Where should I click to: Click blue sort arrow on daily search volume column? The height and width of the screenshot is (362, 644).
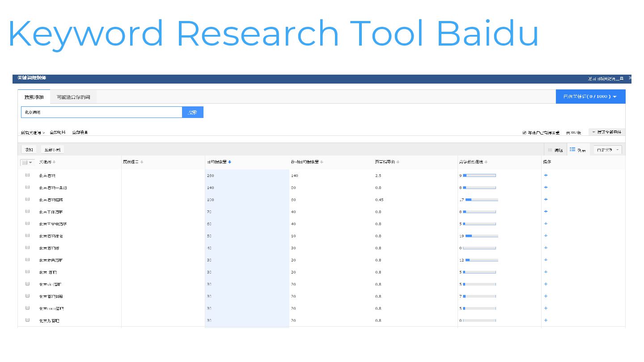(x=230, y=162)
